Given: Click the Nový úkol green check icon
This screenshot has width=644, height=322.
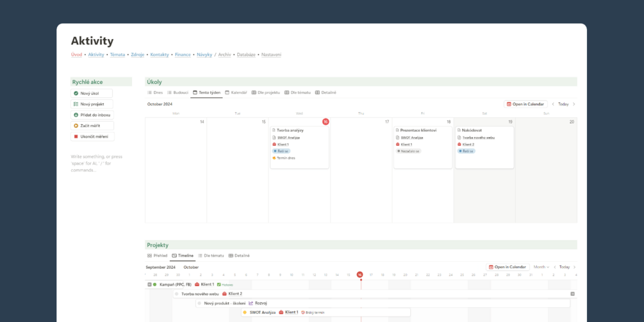Looking at the screenshot, I should 76,93.
